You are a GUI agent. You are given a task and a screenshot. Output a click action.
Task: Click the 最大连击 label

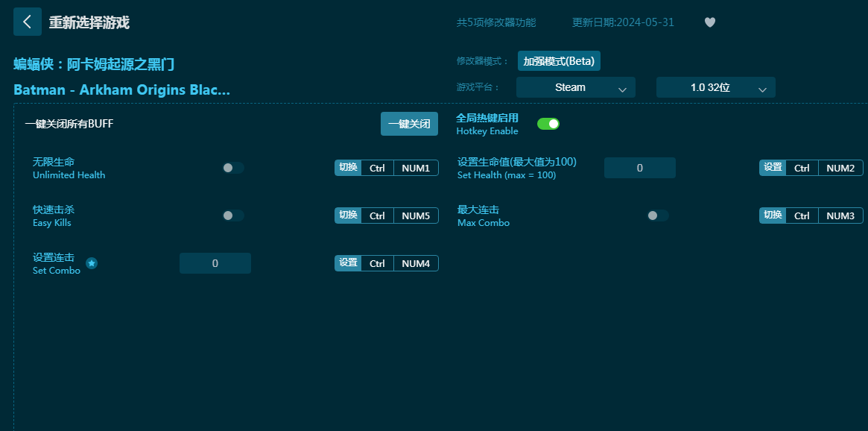coord(478,210)
